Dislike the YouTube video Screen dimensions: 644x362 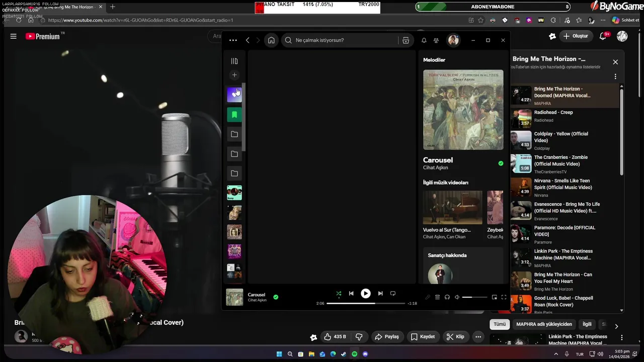click(359, 337)
